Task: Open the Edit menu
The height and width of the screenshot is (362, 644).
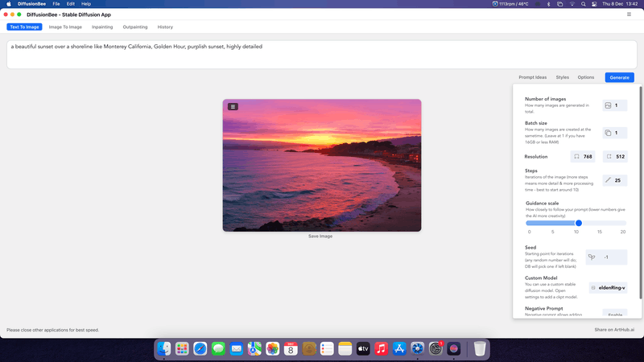Action: pos(71,4)
